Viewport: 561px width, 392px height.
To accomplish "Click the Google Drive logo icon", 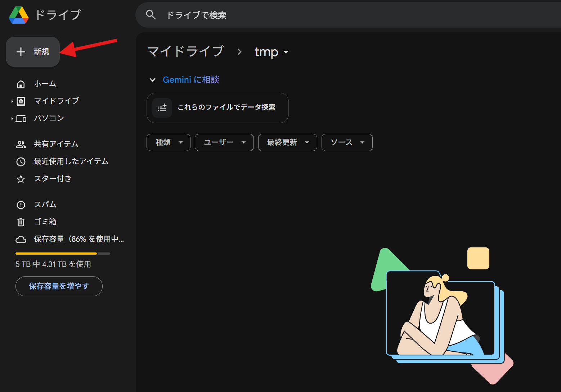I will tap(19, 15).
